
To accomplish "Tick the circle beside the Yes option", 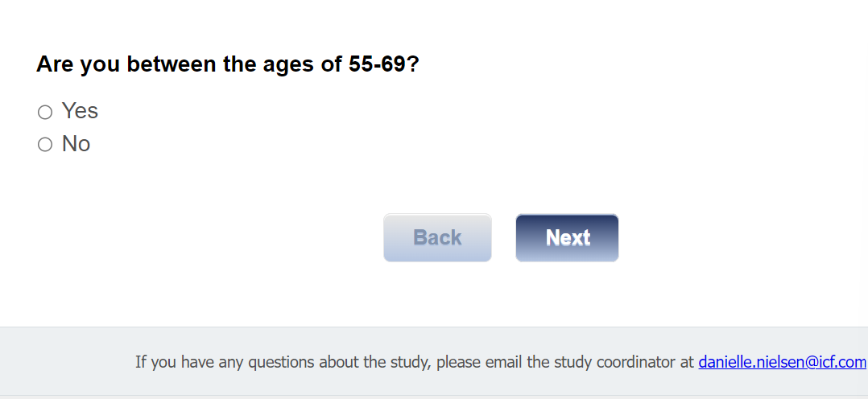I will (x=45, y=112).
